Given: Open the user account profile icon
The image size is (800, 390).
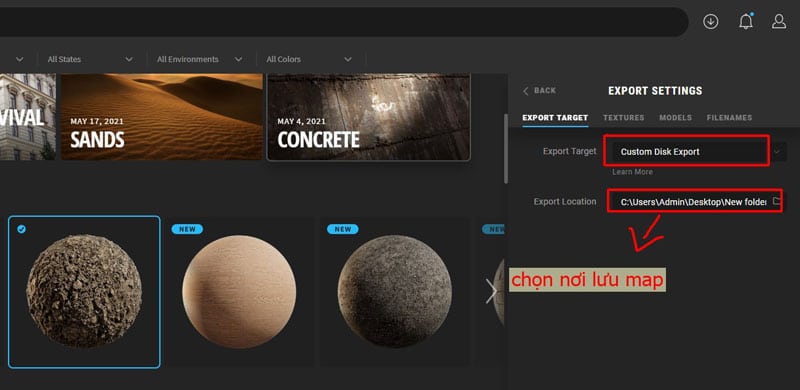Looking at the screenshot, I should 779,21.
